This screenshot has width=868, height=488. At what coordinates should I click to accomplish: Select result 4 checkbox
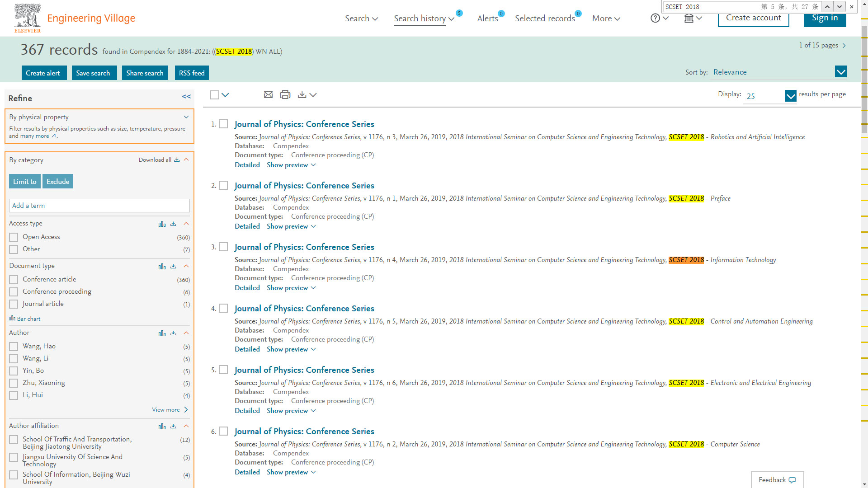[x=223, y=308]
